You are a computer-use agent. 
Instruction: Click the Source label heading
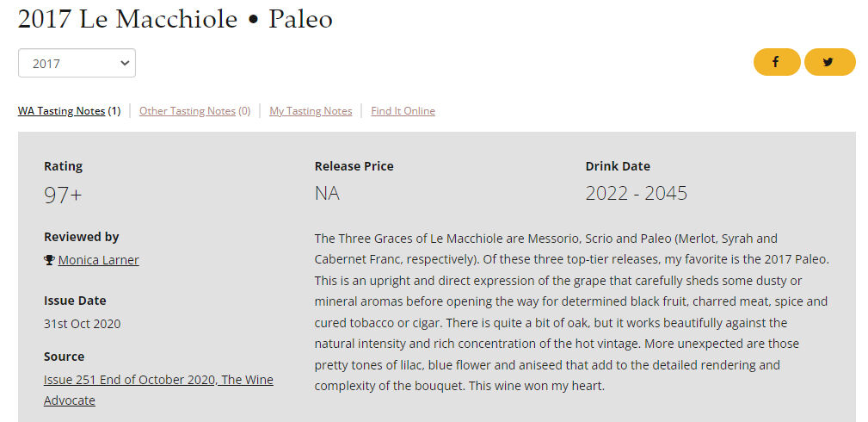pyautogui.click(x=65, y=357)
